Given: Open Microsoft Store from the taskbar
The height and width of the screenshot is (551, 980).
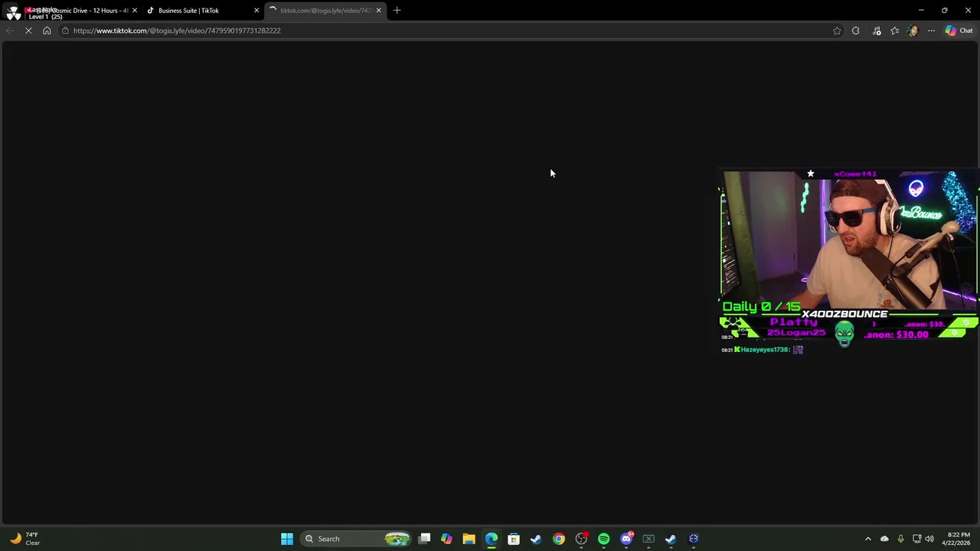Looking at the screenshot, I should [514, 539].
